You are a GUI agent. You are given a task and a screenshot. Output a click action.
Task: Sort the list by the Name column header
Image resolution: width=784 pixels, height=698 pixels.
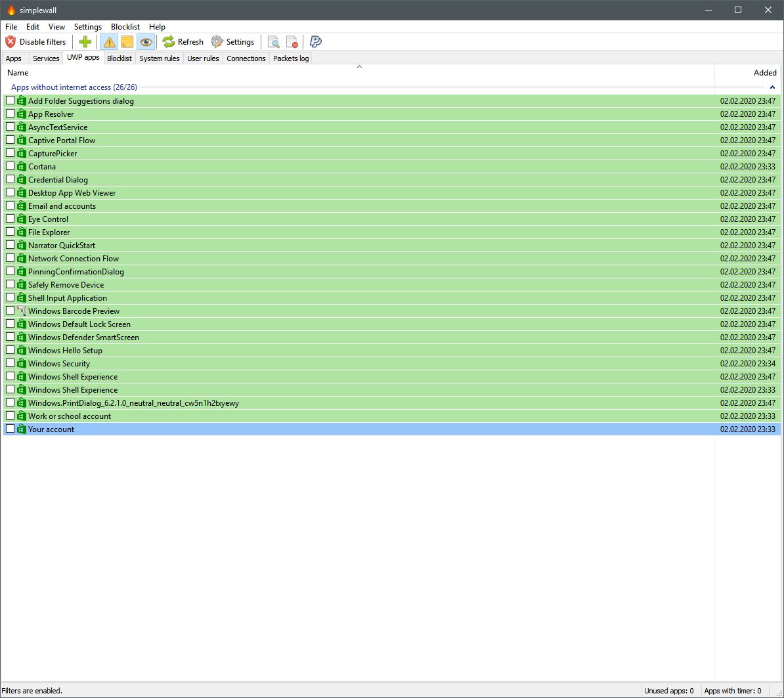17,72
